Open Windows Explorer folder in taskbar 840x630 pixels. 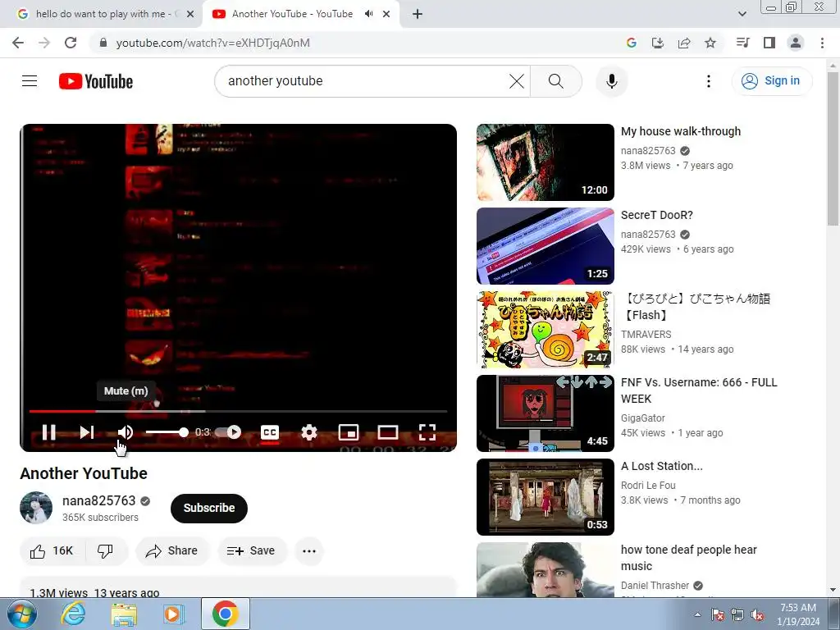(x=124, y=614)
